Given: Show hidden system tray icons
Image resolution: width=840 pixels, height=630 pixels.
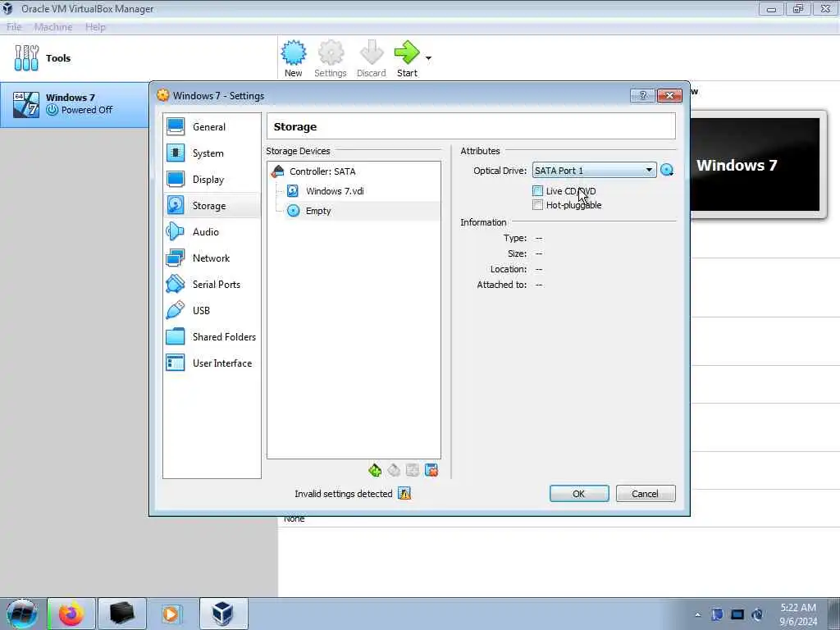Looking at the screenshot, I should (x=697, y=615).
